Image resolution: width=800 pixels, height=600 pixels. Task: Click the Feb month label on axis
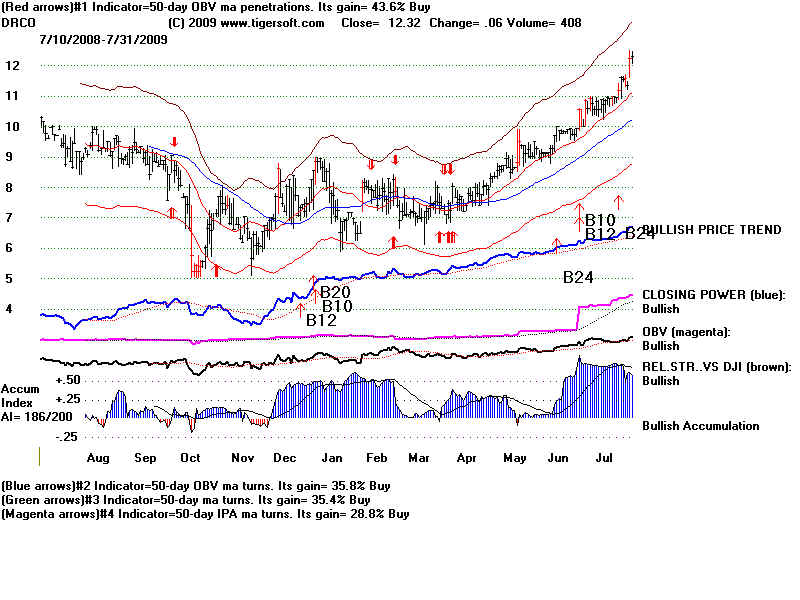click(377, 458)
